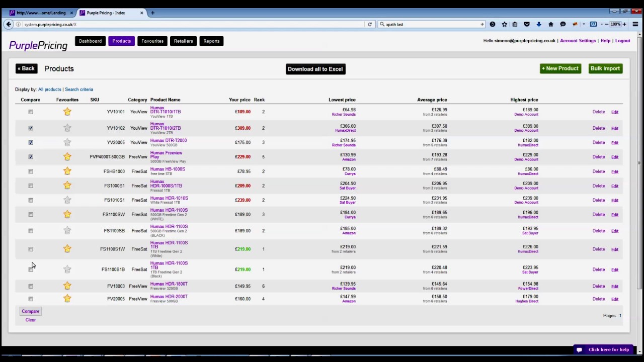The width and height of the screenshot is (644, 362).
Task: Click the browser zoom in plus icon
Action: click(x=624, y=24)
